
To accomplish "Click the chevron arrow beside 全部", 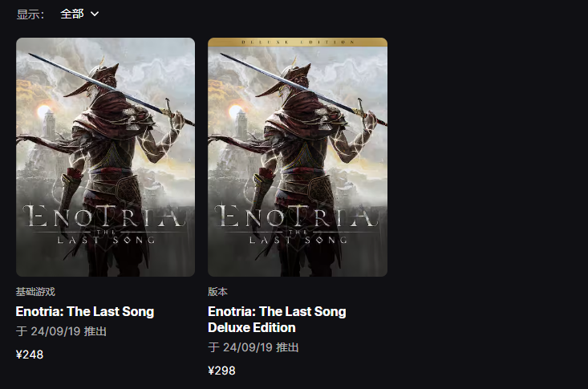I will (95, 14).
